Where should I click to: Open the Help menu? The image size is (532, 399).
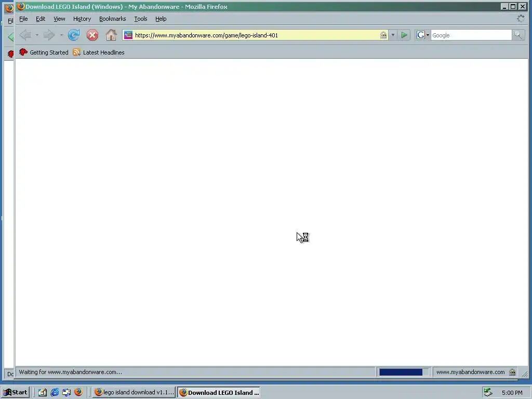click(x=161, y=19)
